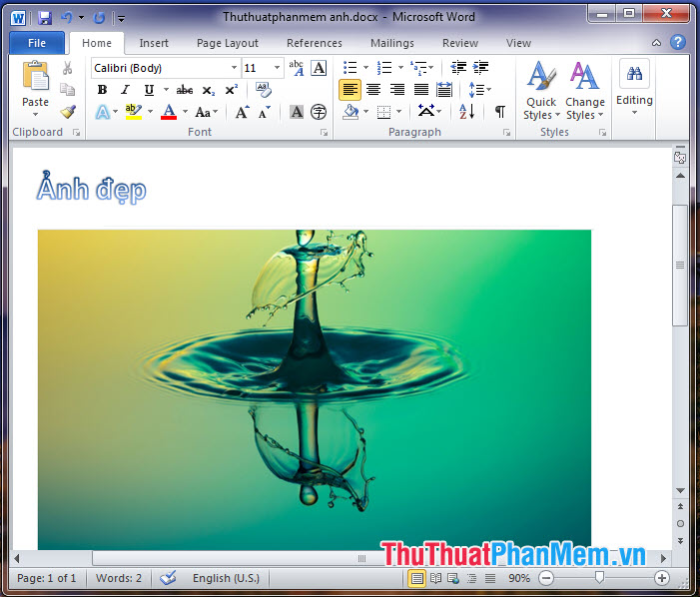This screenshot has width=700, height=597.
Task: Toggle Justify alignment
Action: pyautogui.click(x=421, y=90)
